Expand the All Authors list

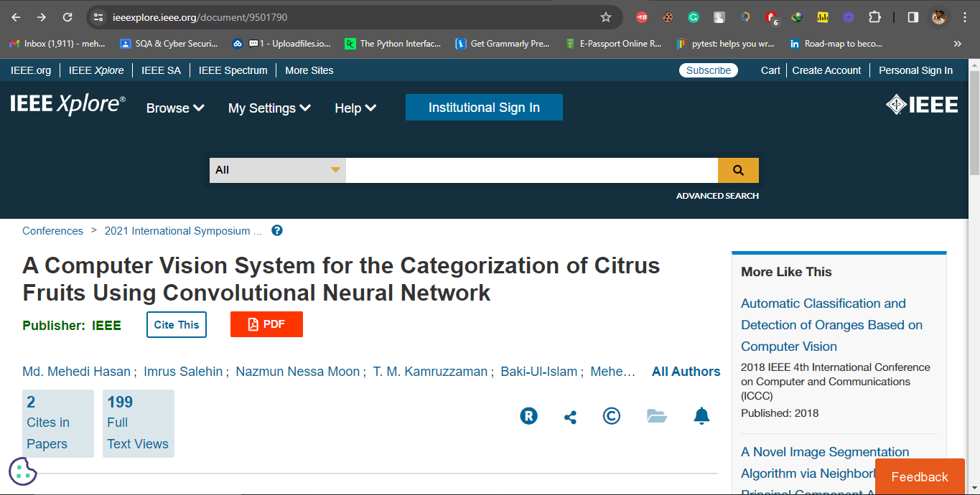click(x=686, y=372)
